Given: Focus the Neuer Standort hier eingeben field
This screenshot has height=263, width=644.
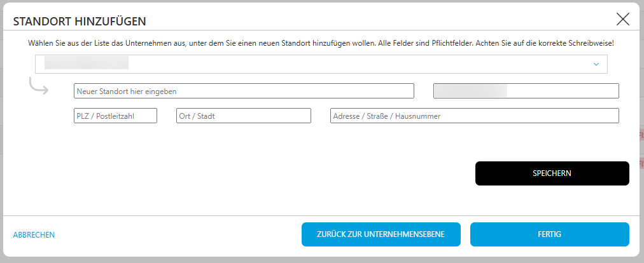Looking at the screenshot, I should (x=244, y=91).
